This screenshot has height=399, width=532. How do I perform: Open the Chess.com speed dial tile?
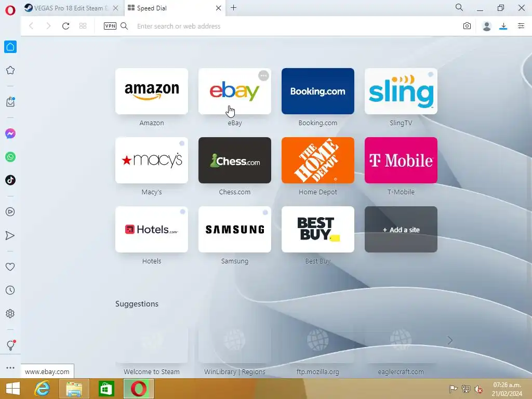[235, 160]
